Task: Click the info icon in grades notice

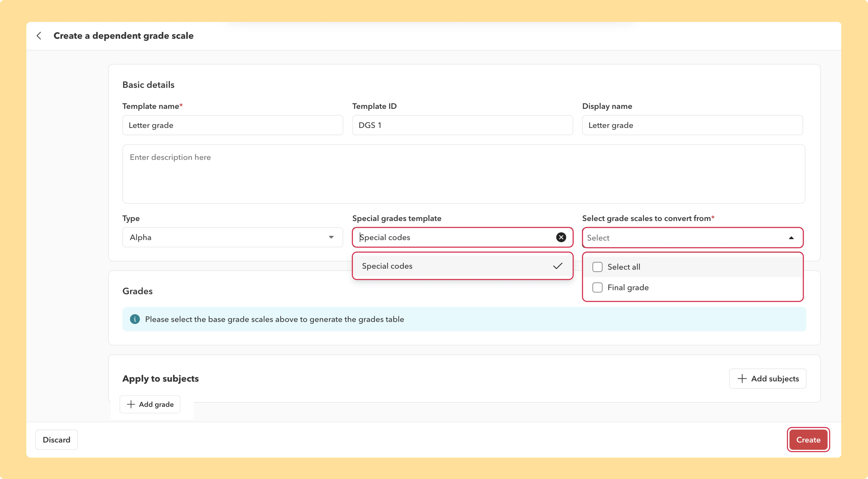Action: (x=135, y=319)
